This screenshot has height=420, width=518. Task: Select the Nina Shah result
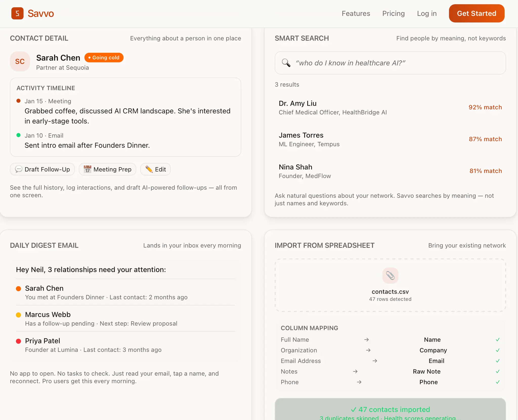pyautogui.click(x=390, y=171)
